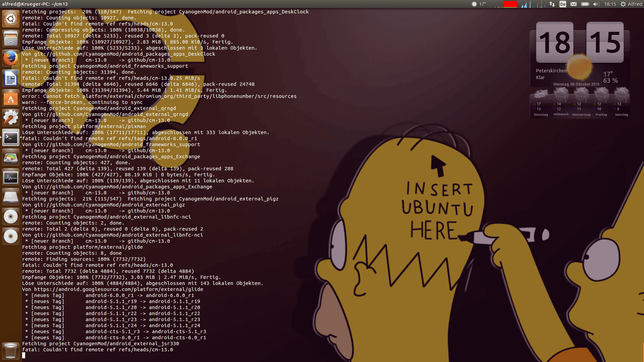Select the Donnerstag forecast day
The height and width of the screenshot is (362, 644).
581,102
